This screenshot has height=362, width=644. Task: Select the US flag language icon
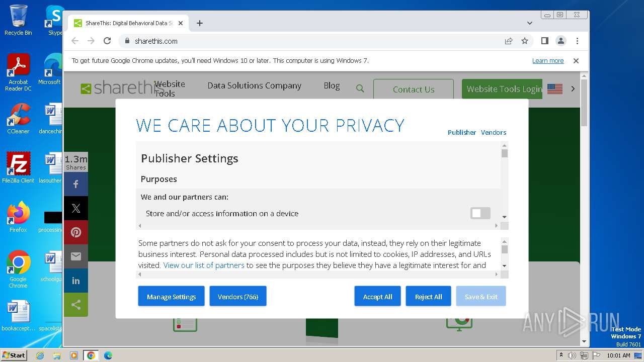555,89
